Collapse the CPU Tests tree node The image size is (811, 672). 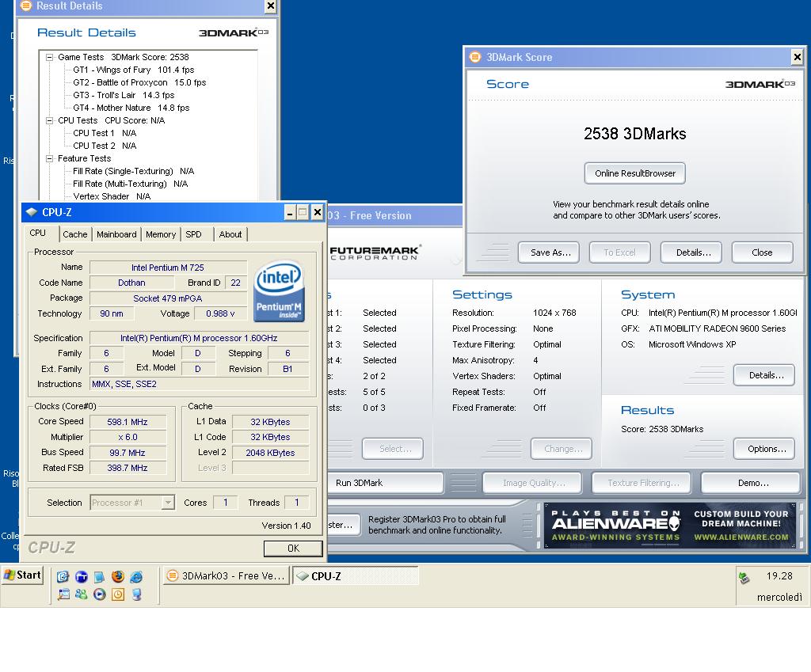50,120
